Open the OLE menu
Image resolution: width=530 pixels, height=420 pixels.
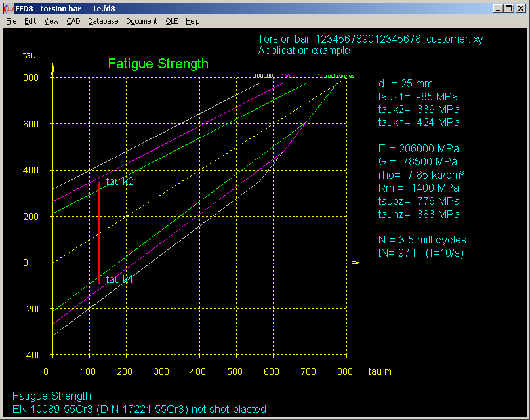[x=171, y=21]
